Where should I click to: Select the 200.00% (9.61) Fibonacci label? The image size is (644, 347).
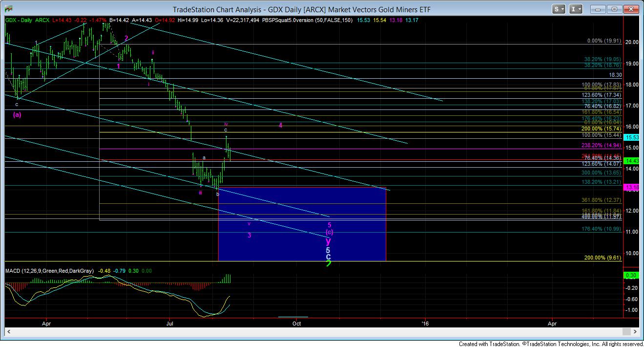[603, 258]
